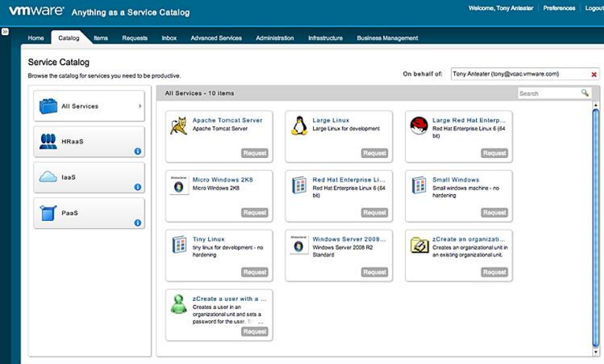The width and height of the screenshot is (604, 364).
Task: Open Micro Windows 2K8 title link
Action: [x=222, y=180]
